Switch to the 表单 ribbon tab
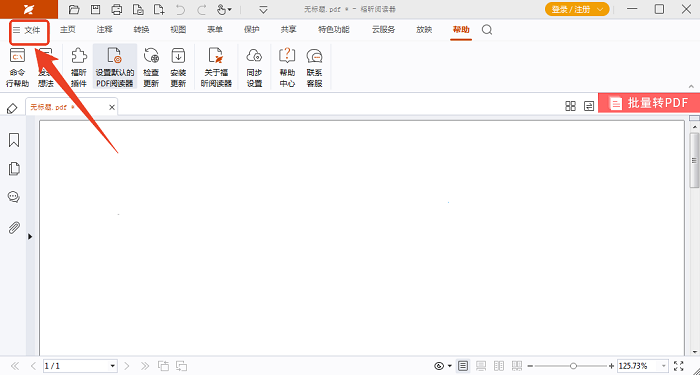This screenshot has height=375, width=700. point(215,30)
